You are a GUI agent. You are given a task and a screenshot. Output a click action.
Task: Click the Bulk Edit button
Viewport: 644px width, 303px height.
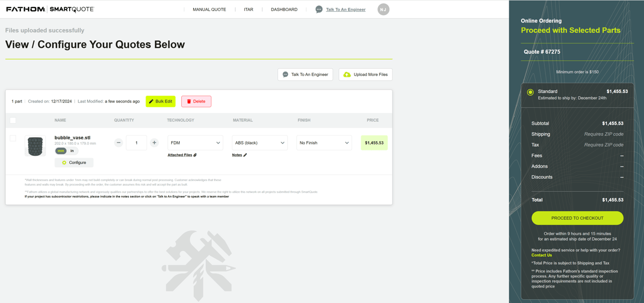pyautogui.click(x=160, y=101)
